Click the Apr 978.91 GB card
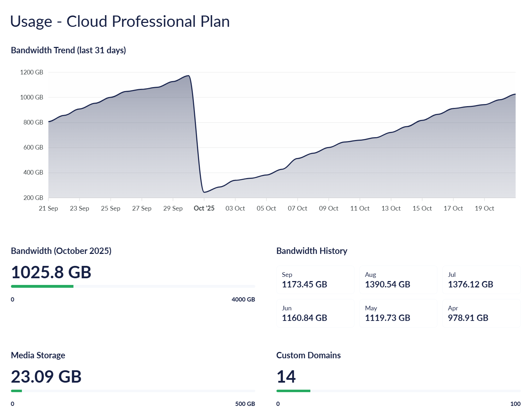 [481, 314]
